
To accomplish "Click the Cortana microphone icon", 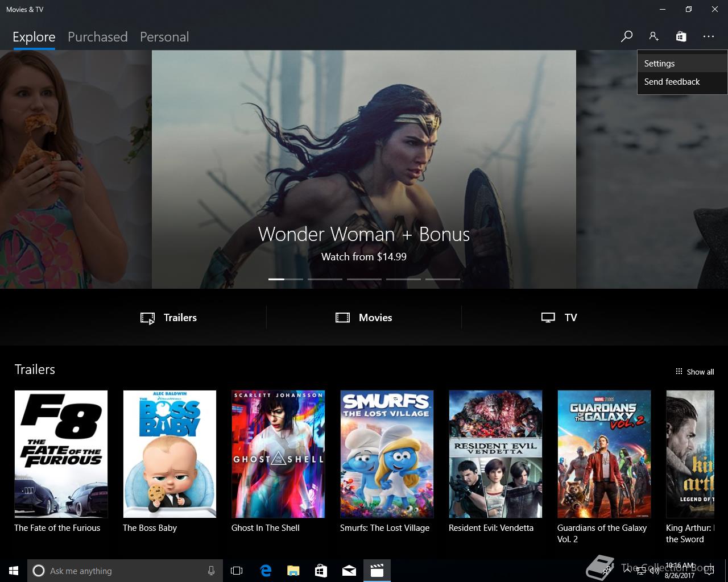I will click(x=212, y=571).
